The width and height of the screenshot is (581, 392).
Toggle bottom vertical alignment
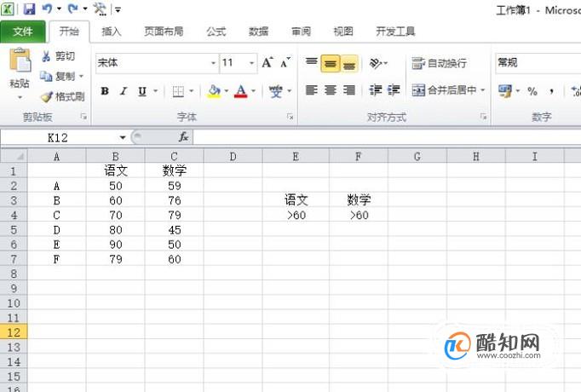349,64
